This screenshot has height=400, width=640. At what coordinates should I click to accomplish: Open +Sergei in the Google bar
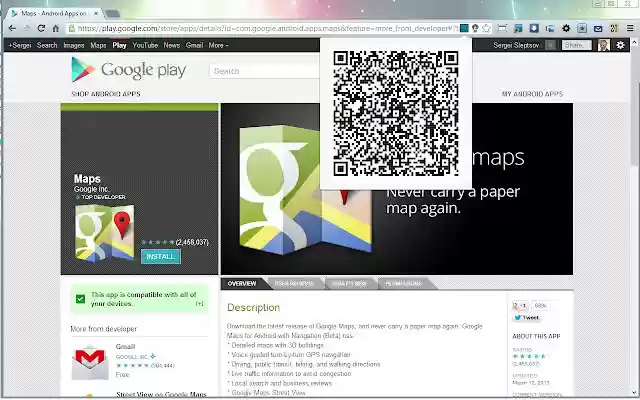coord(20,45)
